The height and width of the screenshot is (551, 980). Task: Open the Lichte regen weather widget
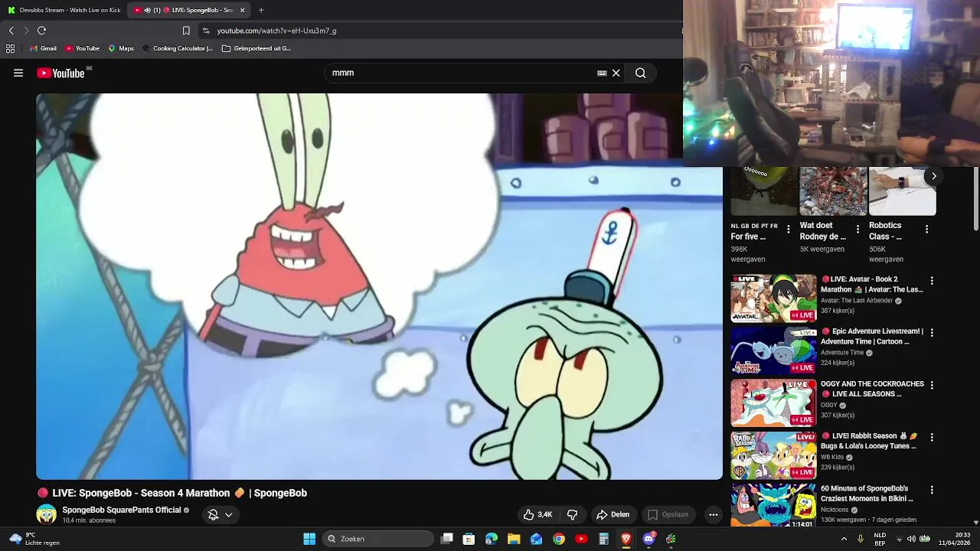click(34, 539)
